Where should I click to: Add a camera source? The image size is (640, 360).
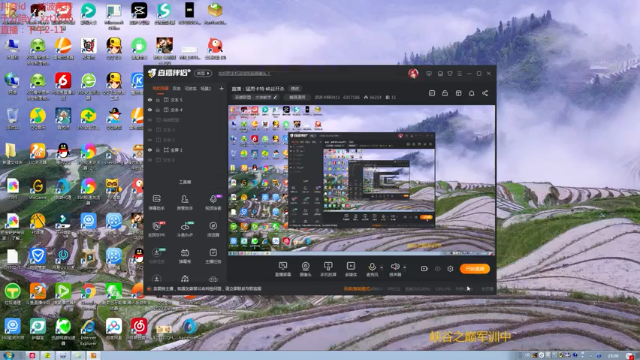305,267
